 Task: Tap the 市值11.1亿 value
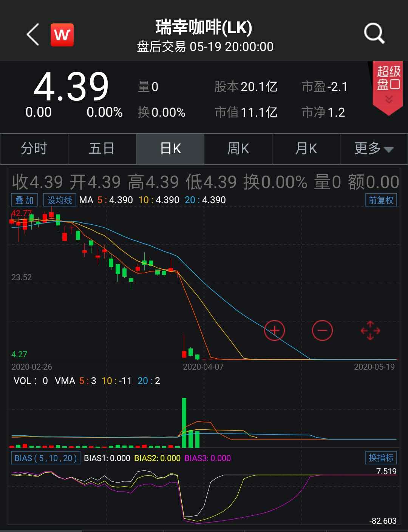246,112
